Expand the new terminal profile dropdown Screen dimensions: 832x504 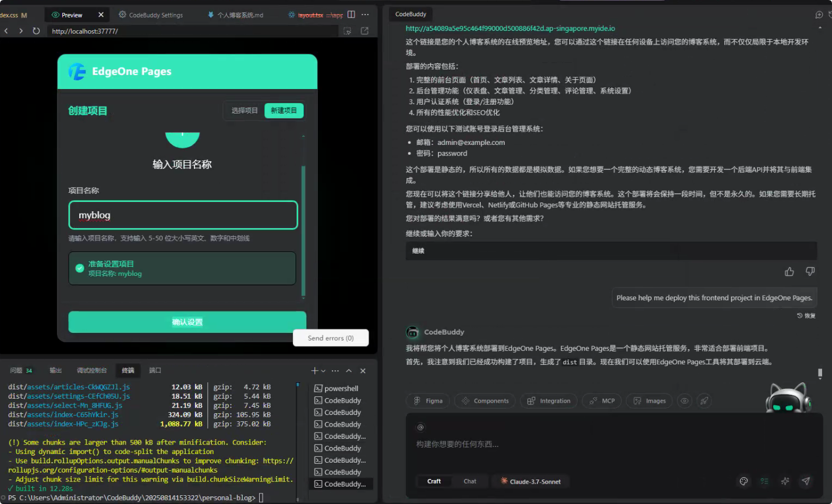(x=323, y=371)
